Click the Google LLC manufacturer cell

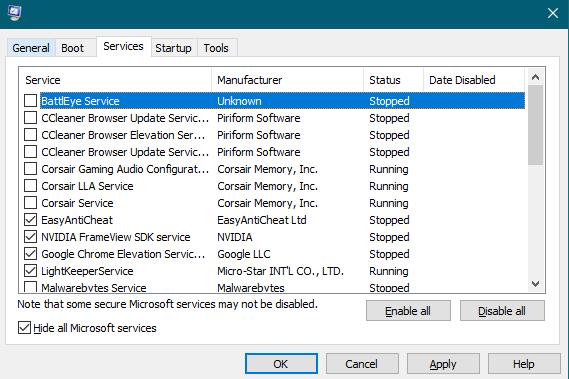pos(244,254)
